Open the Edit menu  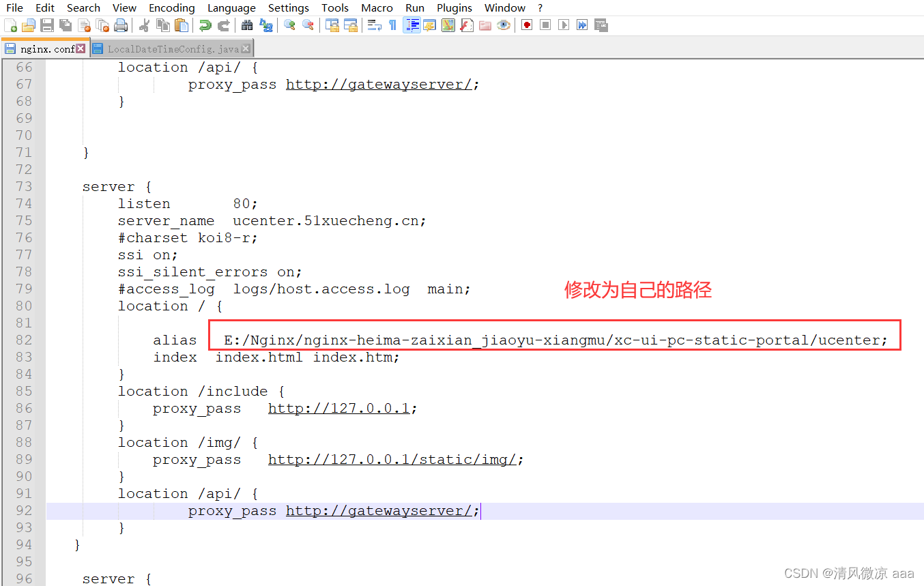pyautogui.click(x=45, y=8)
